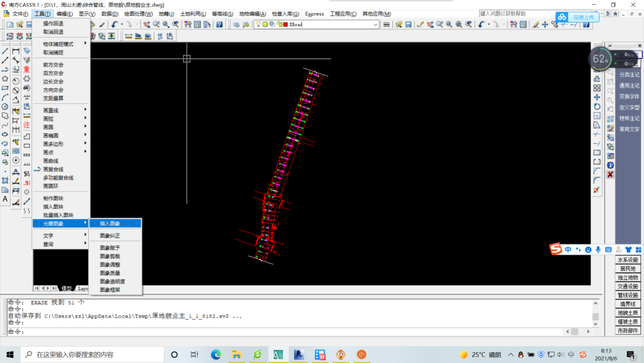Click the help question-mark toolbar icon
Viewport: 644px width, 363px height.
[x=219, y=24]
